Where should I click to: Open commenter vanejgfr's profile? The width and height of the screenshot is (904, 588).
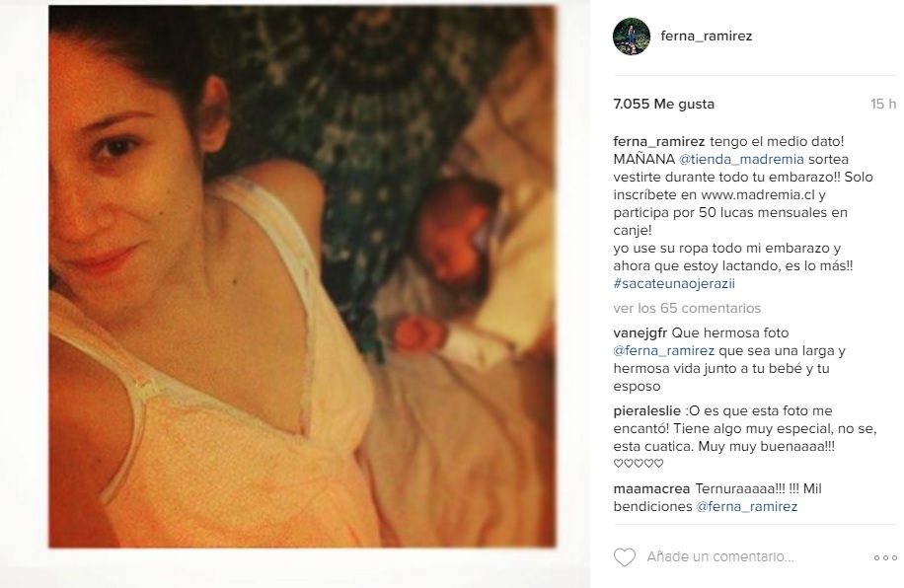click(640, 333)
